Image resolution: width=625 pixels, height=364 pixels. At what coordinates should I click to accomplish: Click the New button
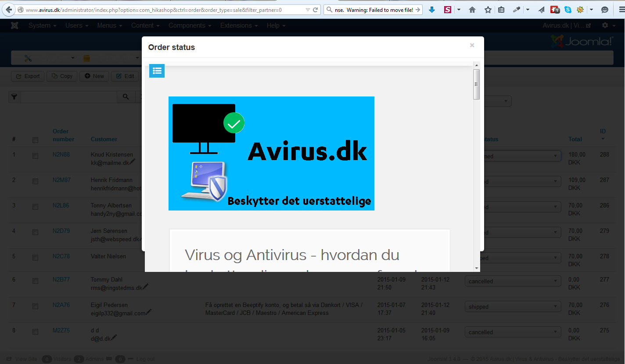point(94,76)
